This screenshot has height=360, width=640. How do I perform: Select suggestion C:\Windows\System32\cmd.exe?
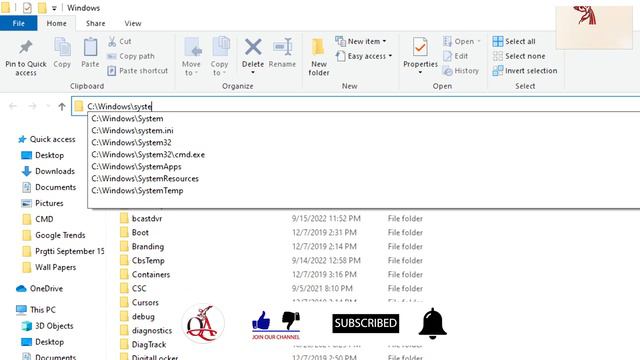(148, 155)
